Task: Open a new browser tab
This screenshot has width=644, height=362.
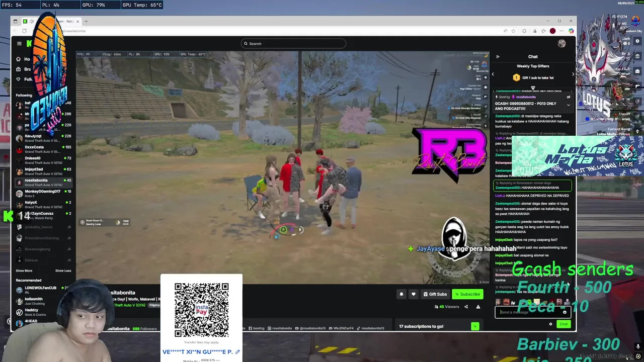Action: pos(86,21)
